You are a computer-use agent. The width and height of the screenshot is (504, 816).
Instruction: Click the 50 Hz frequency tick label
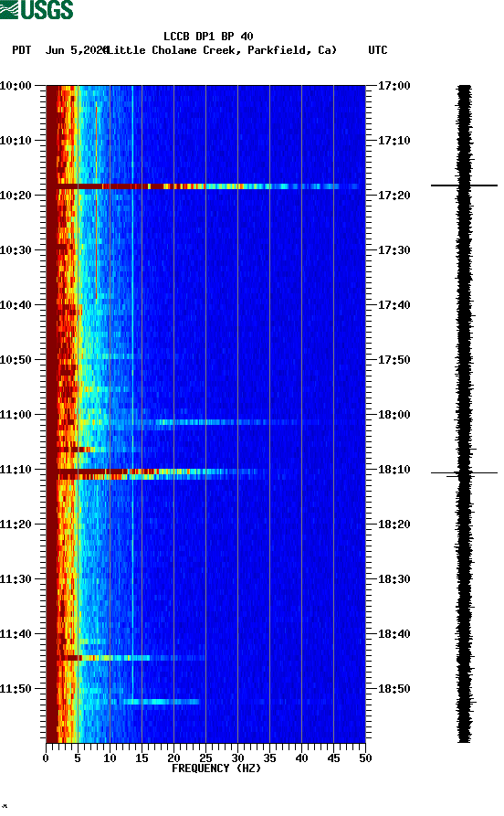[365, 758]
